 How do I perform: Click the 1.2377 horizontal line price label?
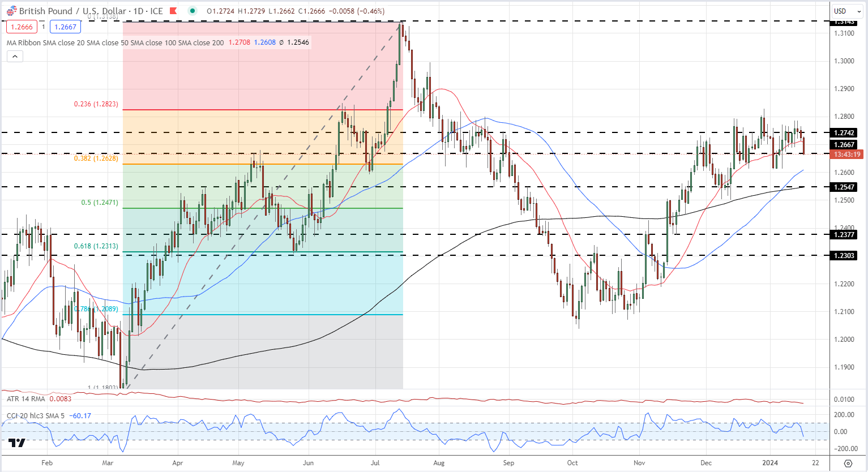(x=844, y=234)
